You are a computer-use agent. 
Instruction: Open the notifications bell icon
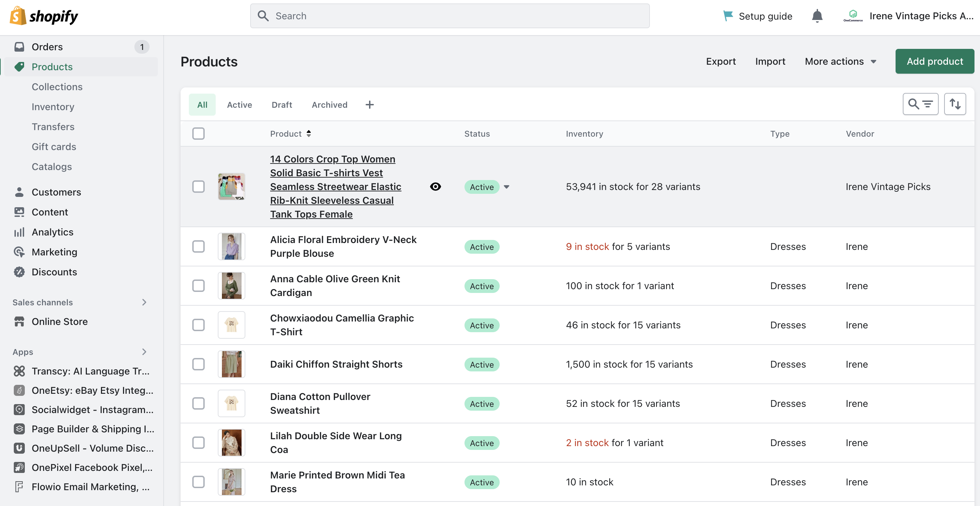point(817,16)
